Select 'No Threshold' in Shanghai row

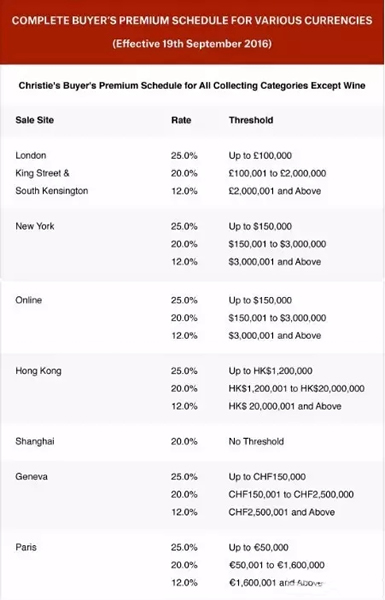[x=256, y=442]
